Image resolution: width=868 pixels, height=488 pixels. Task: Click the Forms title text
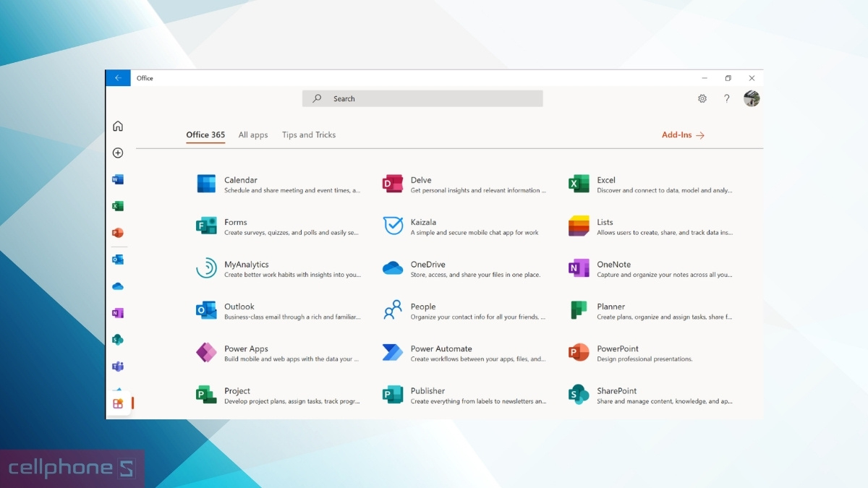click(236, 222)
